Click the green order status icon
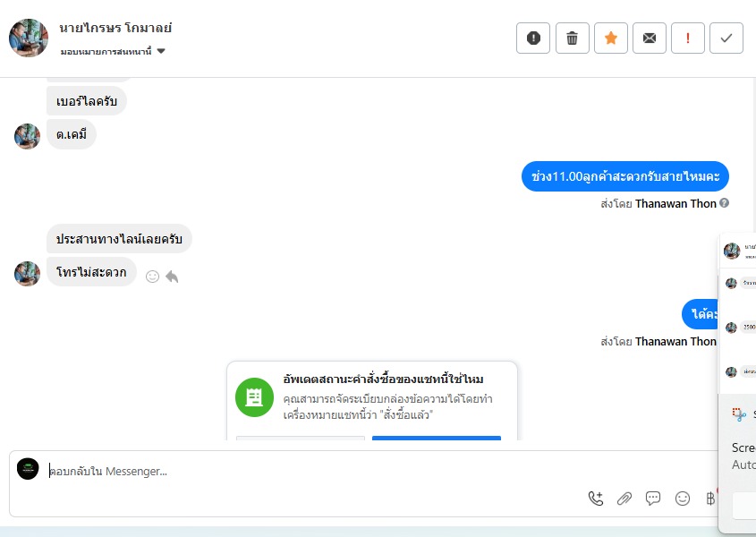Viewport: 756px width, 537px height. pyautogui.click(x=254, y=397)
